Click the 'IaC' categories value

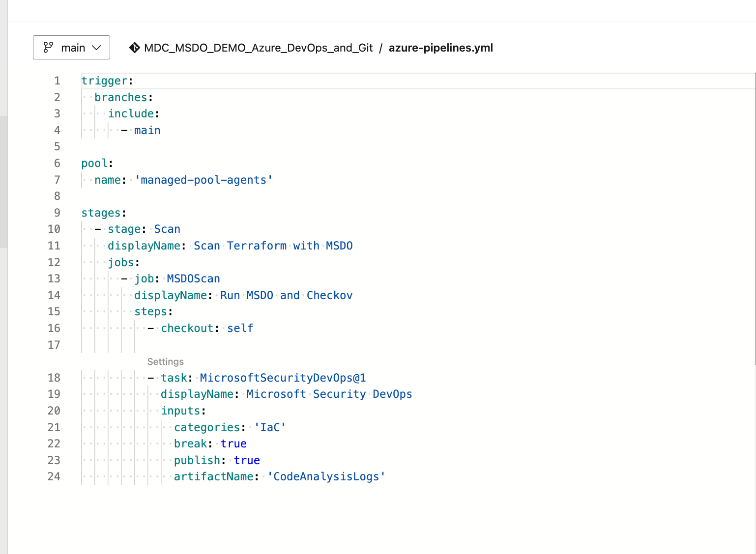pos(270,427)
